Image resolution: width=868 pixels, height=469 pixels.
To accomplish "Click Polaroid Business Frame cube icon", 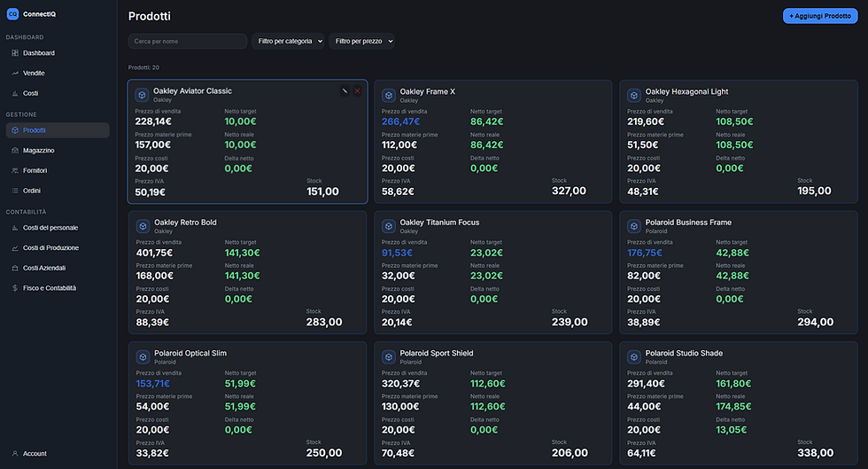I will point(634,226).
